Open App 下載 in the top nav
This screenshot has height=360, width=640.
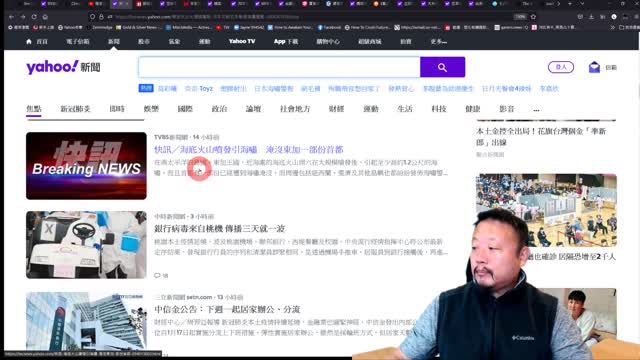pos(286,41)
